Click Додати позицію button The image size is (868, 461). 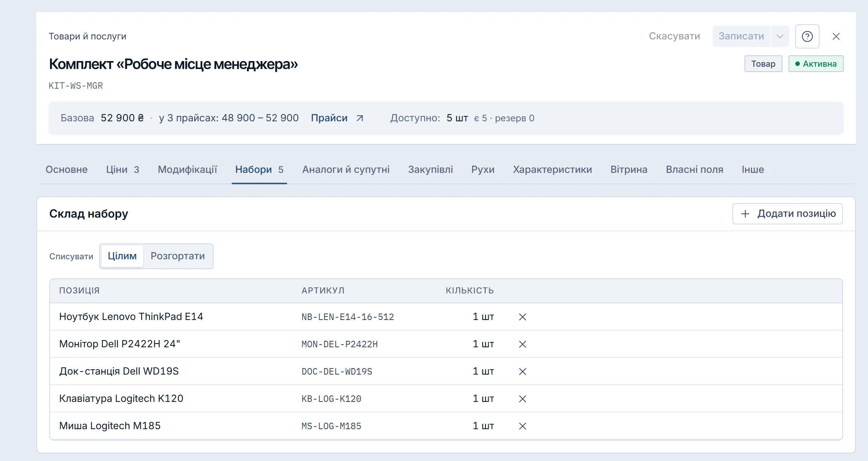788,214
